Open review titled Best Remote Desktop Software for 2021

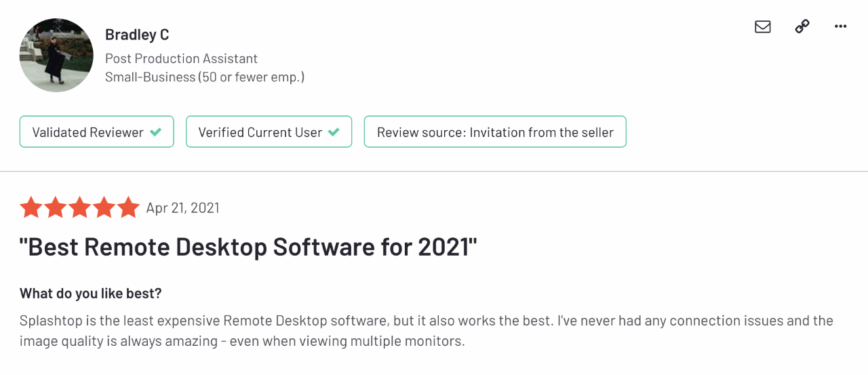[248, 247]
